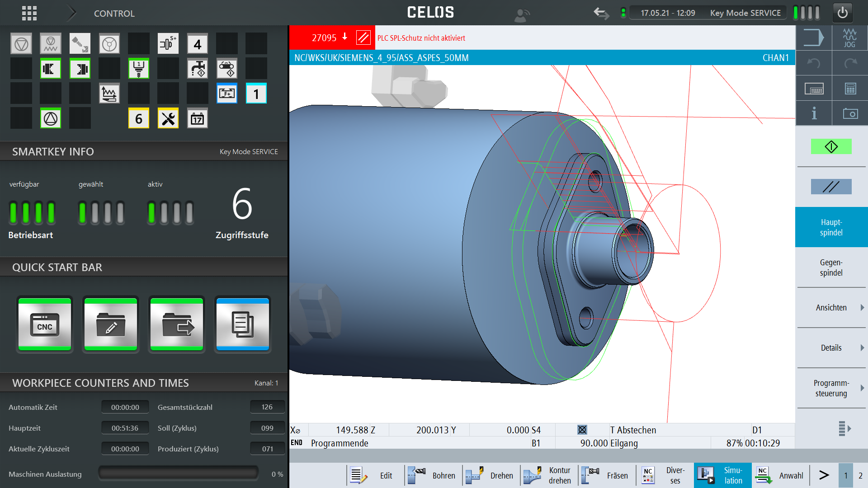Open the calendar 17 status icon
The height and width of the screenshot is (488, 868).
tap(198, 119)
